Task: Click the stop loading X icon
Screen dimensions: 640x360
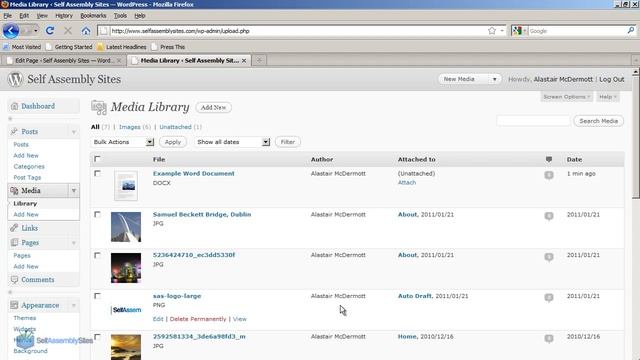Action: (68, 31)
